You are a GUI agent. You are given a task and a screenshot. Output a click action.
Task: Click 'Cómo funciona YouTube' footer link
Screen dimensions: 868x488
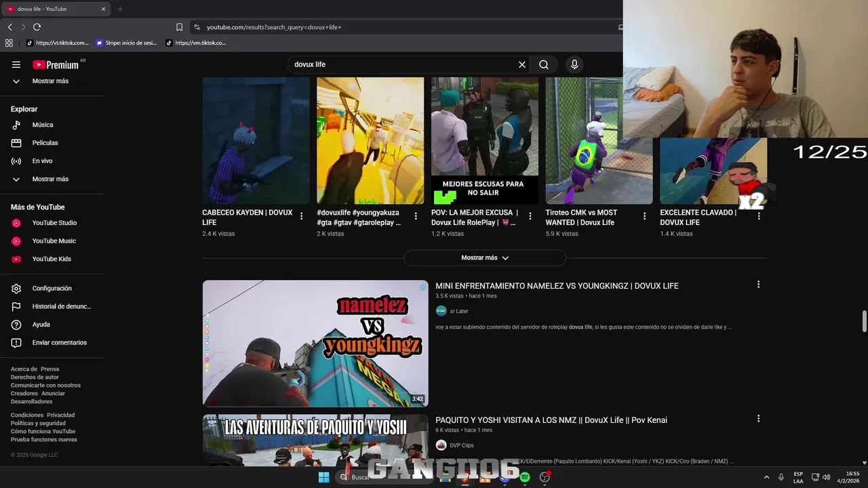point(43,431)
